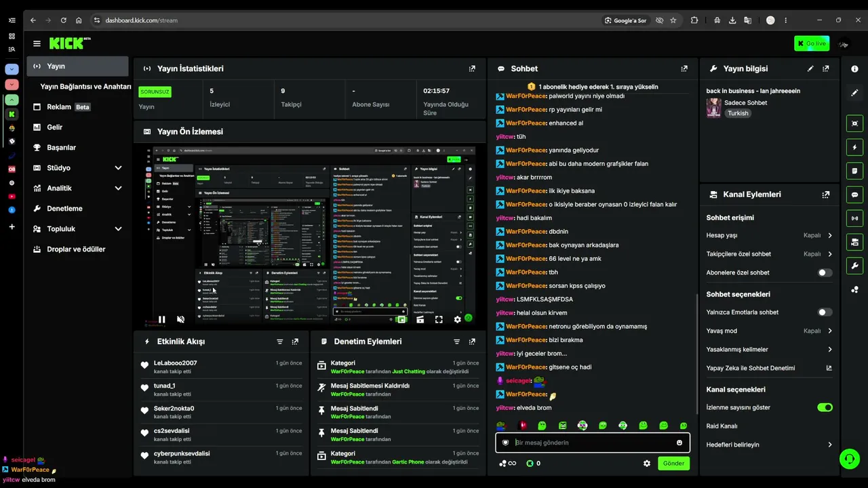This screenshot has width=868, height=488.
Task: Open the Başarılar page
Action: 77,148
